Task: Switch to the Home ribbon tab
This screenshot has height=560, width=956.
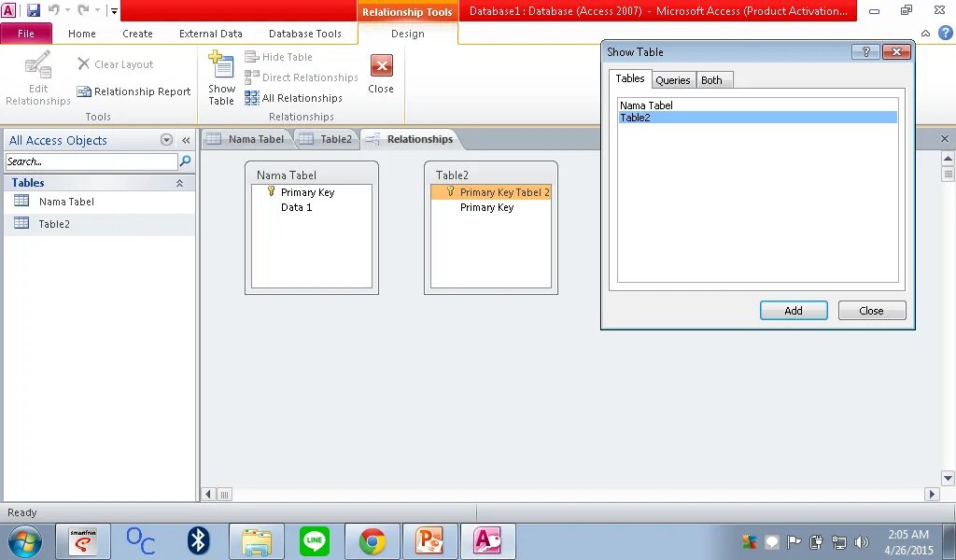Action: [x=82, y=34]
